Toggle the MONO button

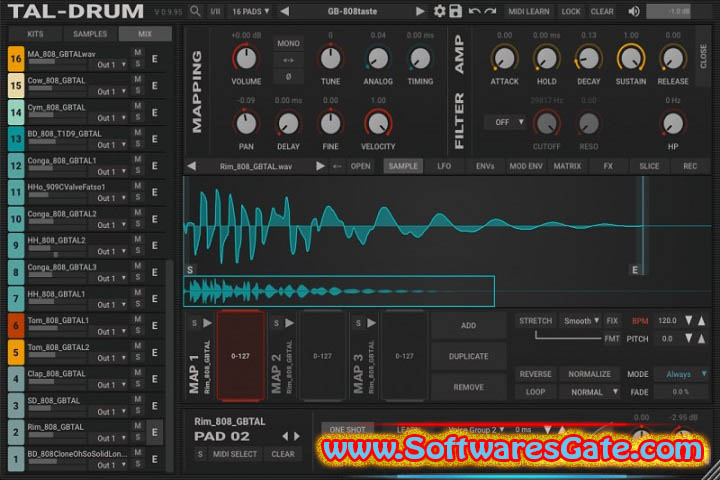coord(288,44)
